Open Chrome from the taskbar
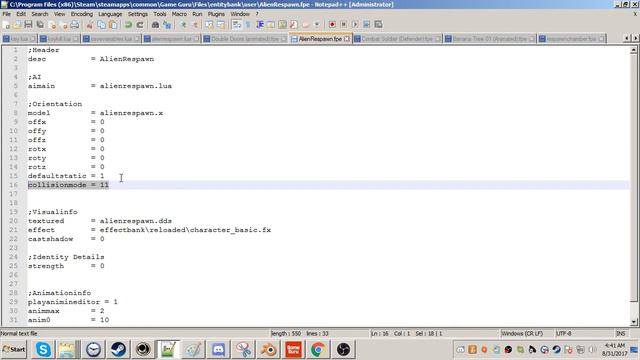The image size is (640, 360). 318,349
